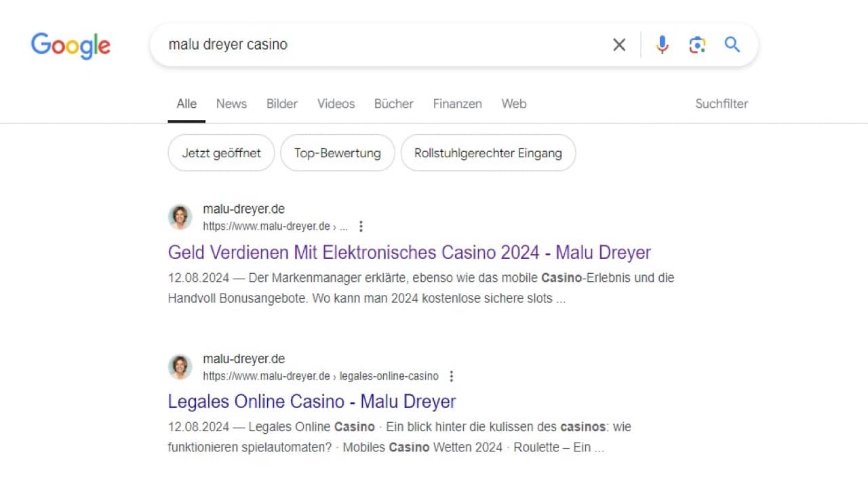This screenshot has height=488, width=868.
Task: Click the Google logo
Action: [71, 45]
